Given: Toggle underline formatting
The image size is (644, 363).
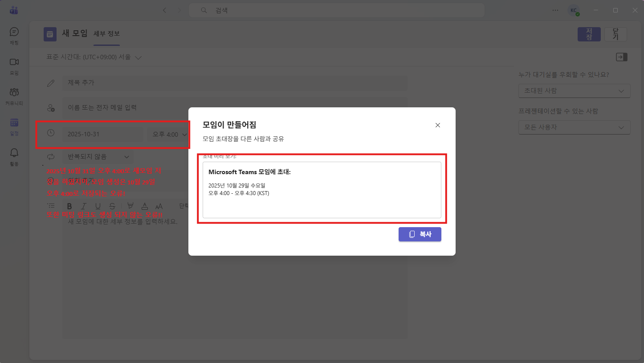Looking at the screenshot, I should click(98, 206).
